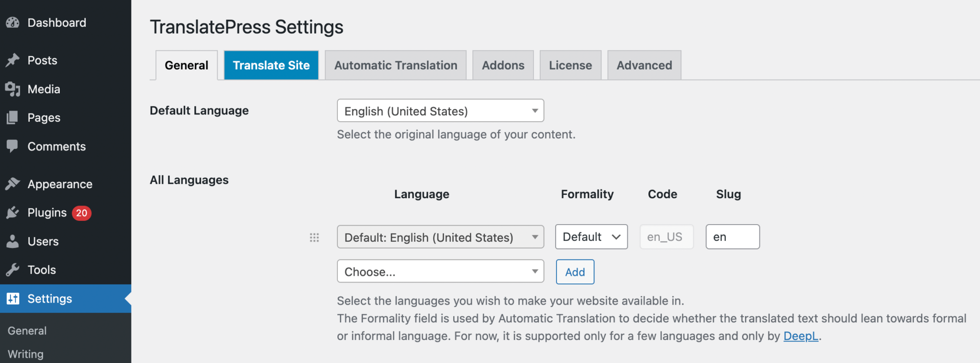Screen dimensions: 980x363
Task: Click the Plugins update count badge 20
Action: point(82,213)
